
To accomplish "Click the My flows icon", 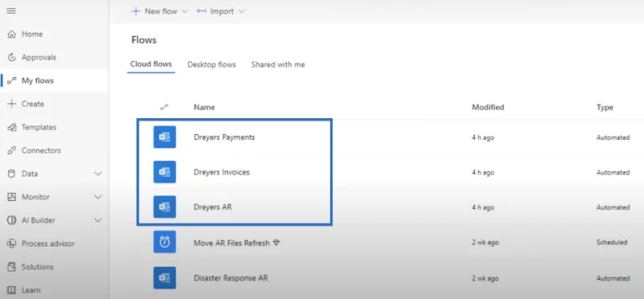I will [12, 81].
